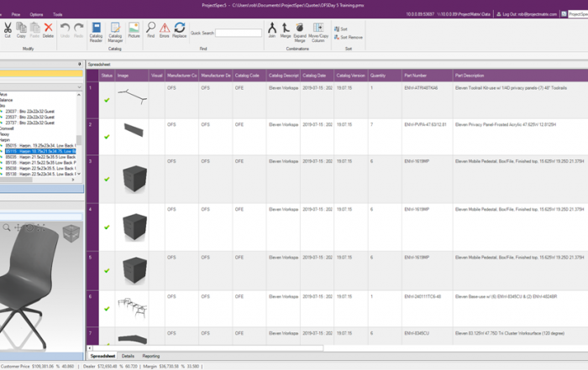Click the Join combinations icon
This screenshot has width=588, height=370.
[272, 29]
